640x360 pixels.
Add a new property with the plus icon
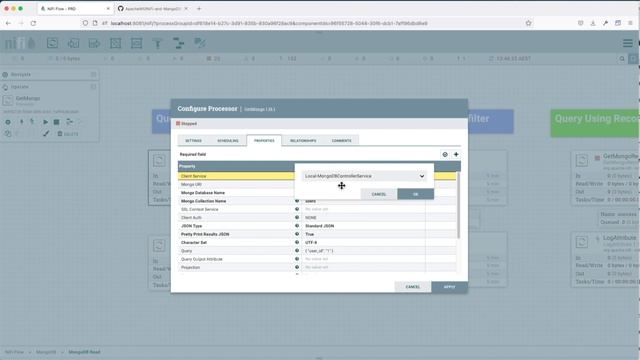456,154
